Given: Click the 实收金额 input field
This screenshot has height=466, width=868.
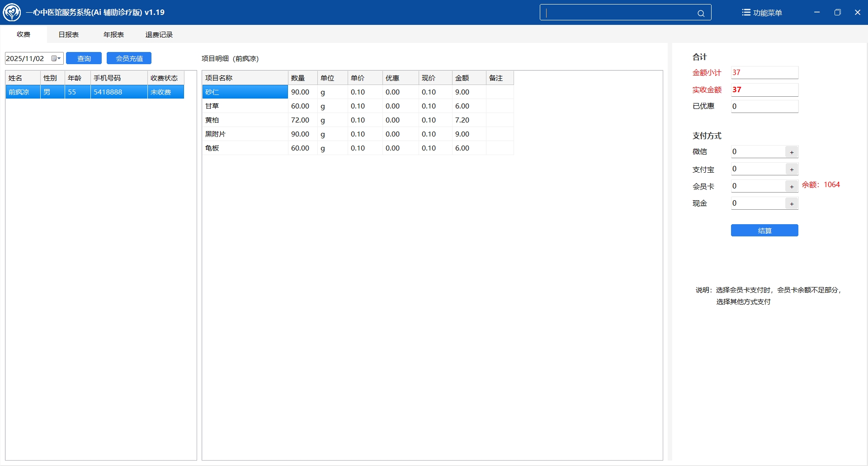Looking at the screenshot, I should click(x=764, y=90).
